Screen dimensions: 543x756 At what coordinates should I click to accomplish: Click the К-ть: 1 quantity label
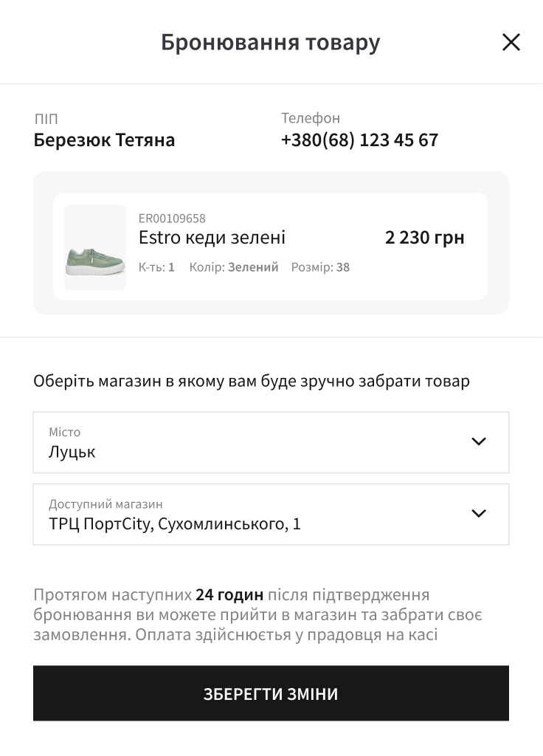[156, 267]
